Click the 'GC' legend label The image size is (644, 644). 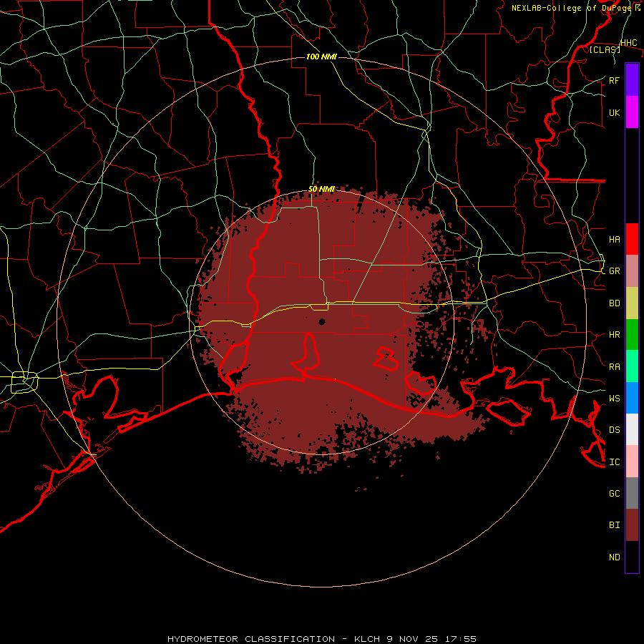615,494
